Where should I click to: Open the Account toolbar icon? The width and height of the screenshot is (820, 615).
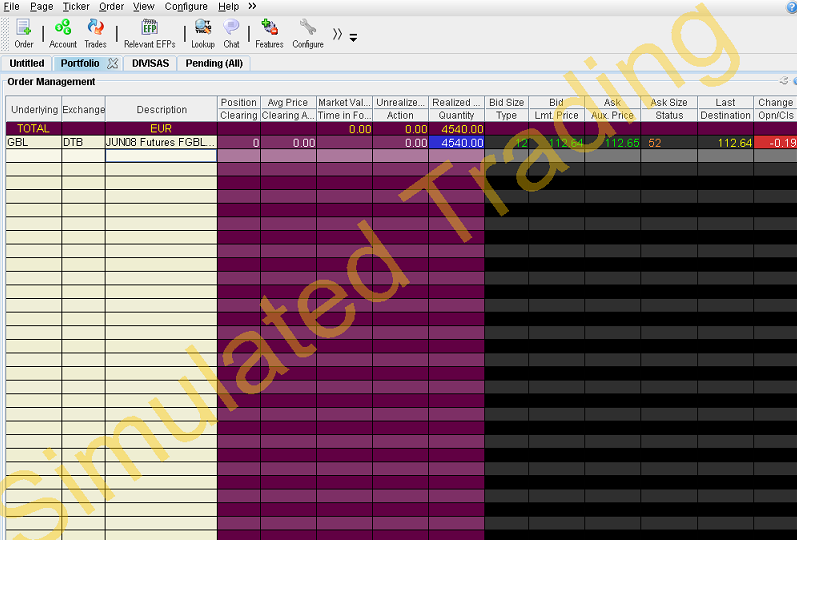pyautogui.click(x=63, y=34)
